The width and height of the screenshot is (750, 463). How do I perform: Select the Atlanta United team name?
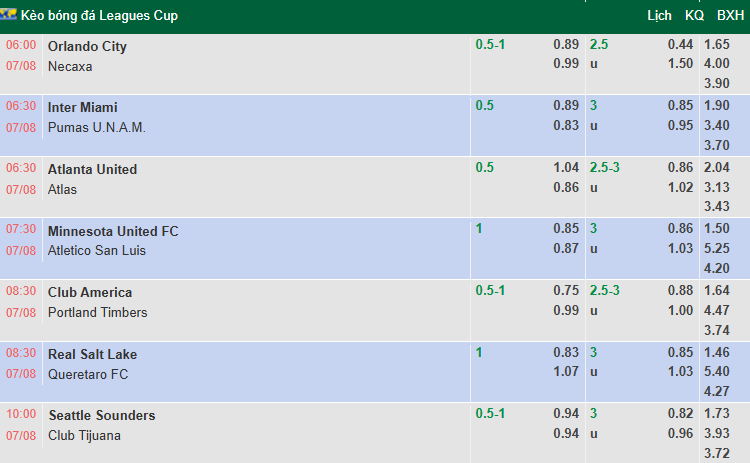pyautogui.click(x=92, y=169)
